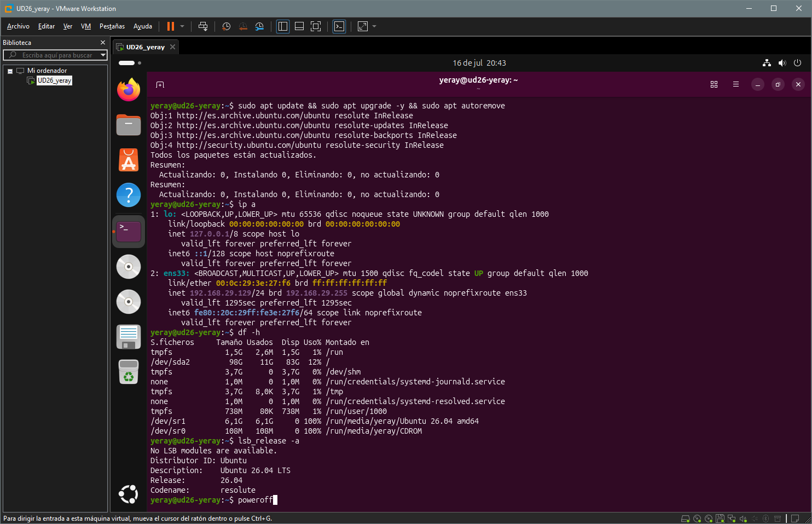
Task: Revert the VM to its previous snapshot
Action: [243, 26]
